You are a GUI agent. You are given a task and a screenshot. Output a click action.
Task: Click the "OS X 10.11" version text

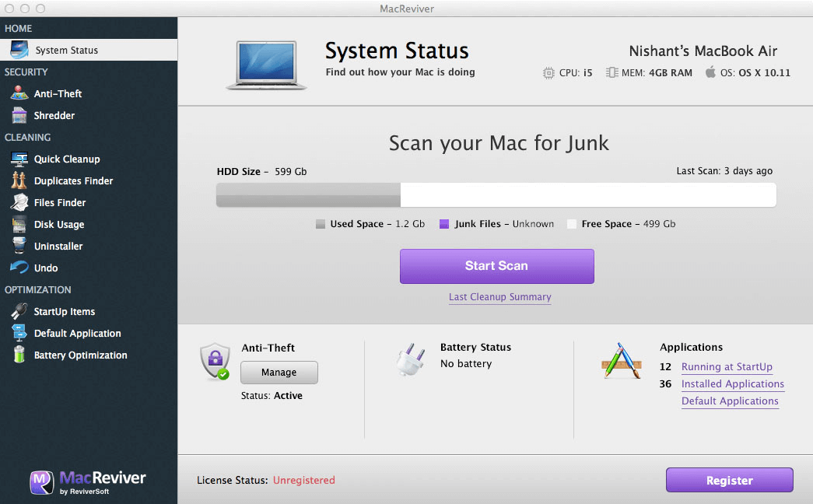pos(764,73)
